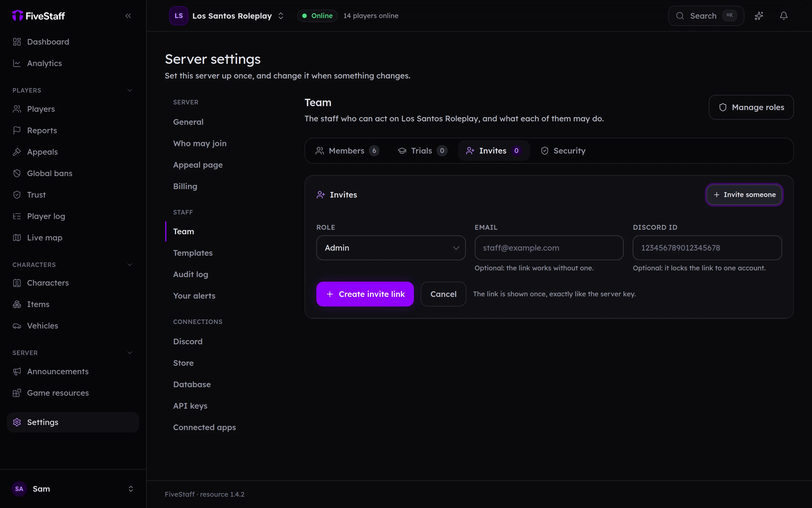Open the Live map
This screenshot has height=508, width=812.
click(x=73, y=238)
